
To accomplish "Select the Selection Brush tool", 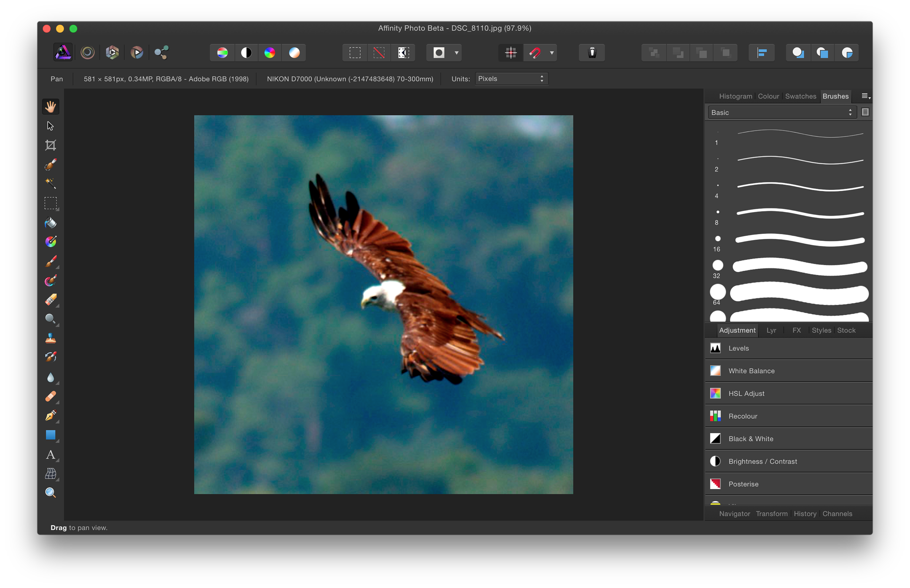I will pos(51,164).
